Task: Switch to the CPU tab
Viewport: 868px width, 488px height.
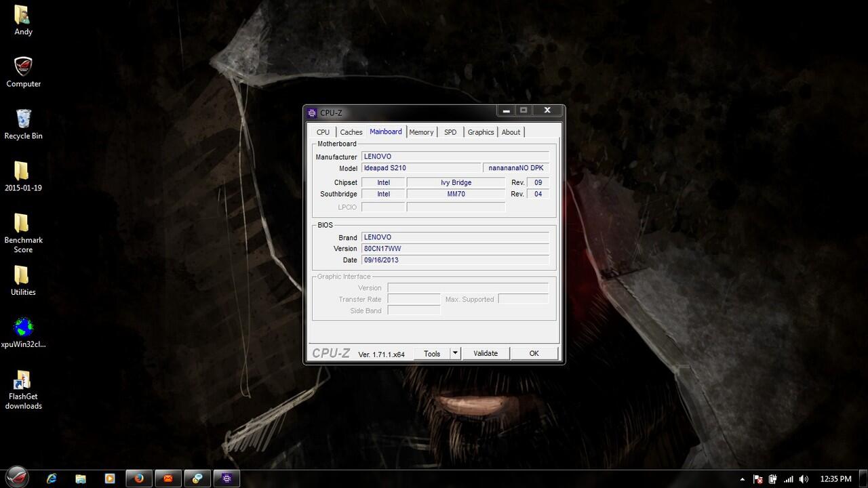Action: [x=323, y=132]
